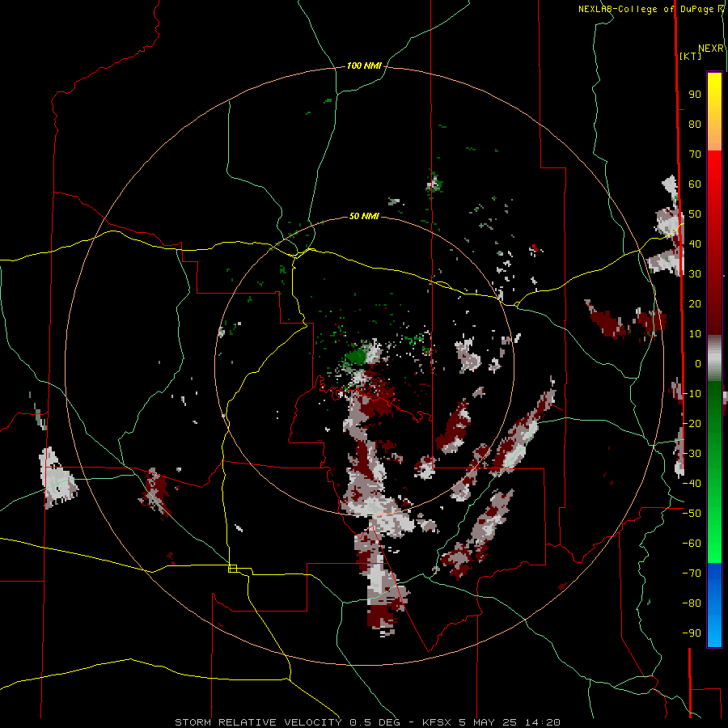Click the -90 value on the velocity scale

[692, 633]
